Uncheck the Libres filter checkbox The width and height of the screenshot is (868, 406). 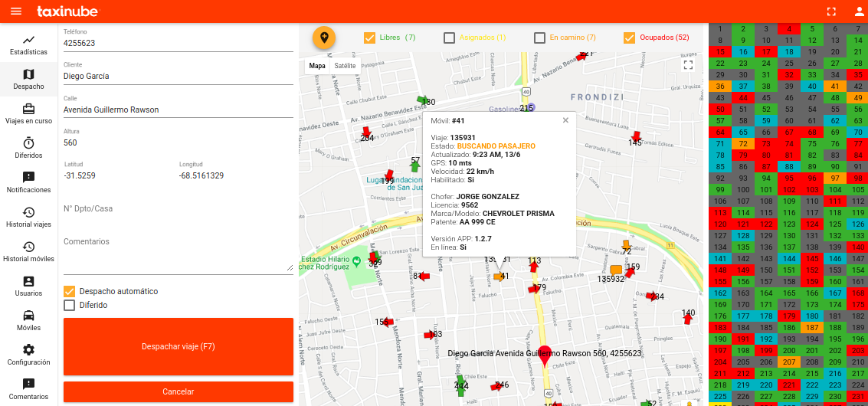(369, 38)
